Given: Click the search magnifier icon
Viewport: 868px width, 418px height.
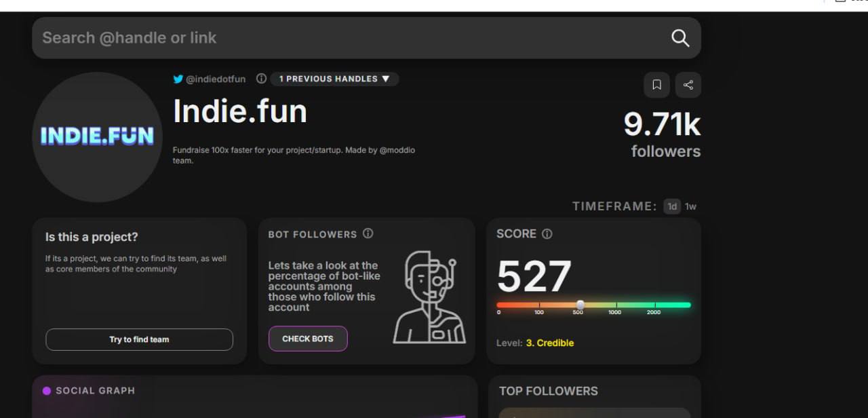Looking at the screenshot, I should (x=680, y=38).
